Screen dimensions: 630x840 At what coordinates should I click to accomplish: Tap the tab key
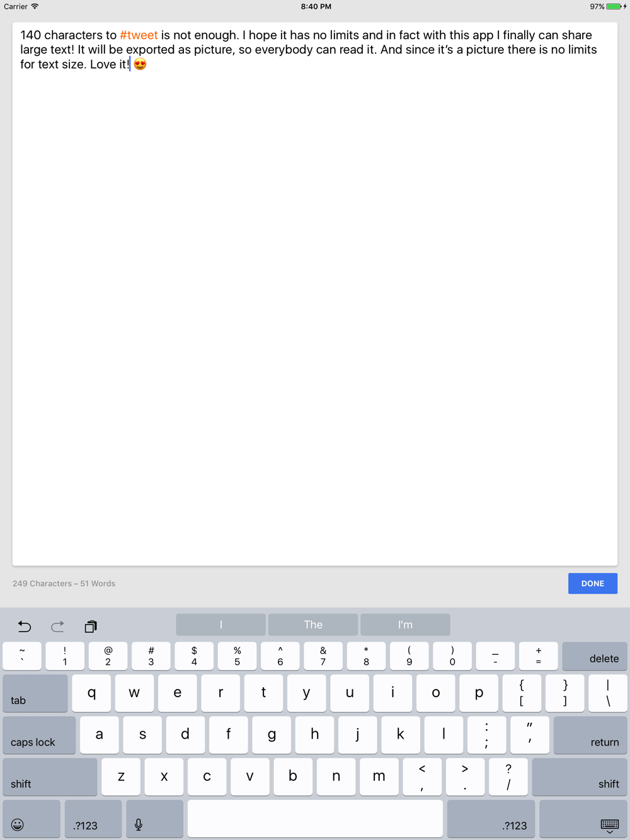click(35, 693)
